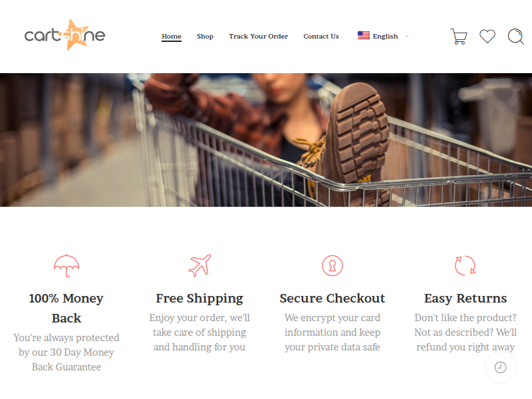The width and height of the screenshot is (532, 399).
Task: Expand the English language dropdown
Action: click(x=384, y=36)
